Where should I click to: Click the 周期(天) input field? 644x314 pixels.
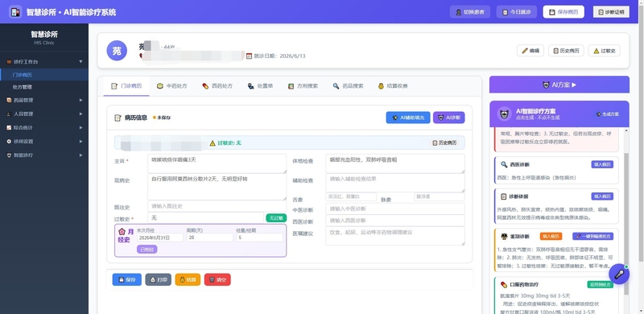[x=209, y=238]
